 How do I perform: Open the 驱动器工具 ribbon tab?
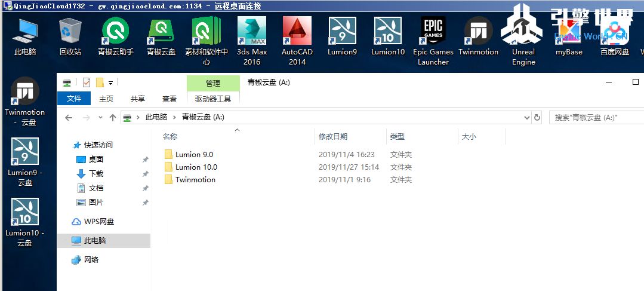pos(212,99)
